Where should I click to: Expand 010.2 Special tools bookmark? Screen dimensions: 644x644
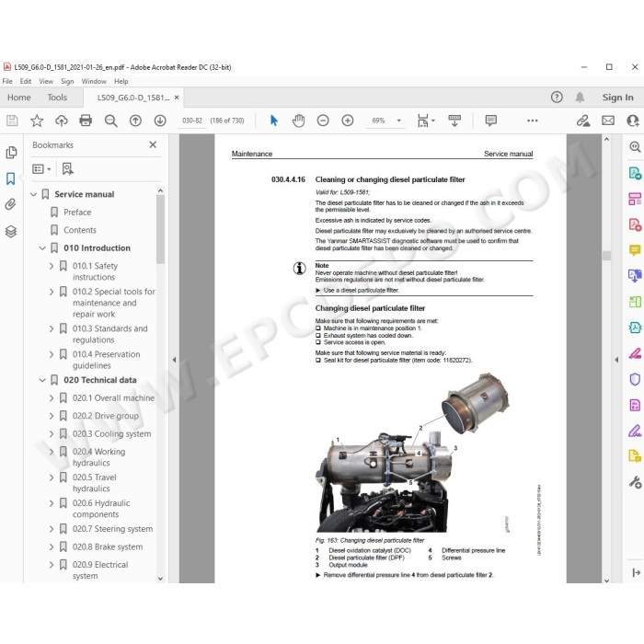click(x=52, y=292)
